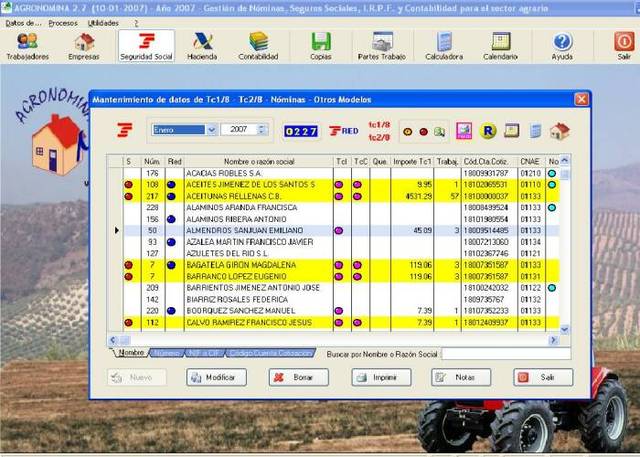Click the table's vertical scrollbar up arrow
This screenshot has height=457, width=640.
pos(565,160)
